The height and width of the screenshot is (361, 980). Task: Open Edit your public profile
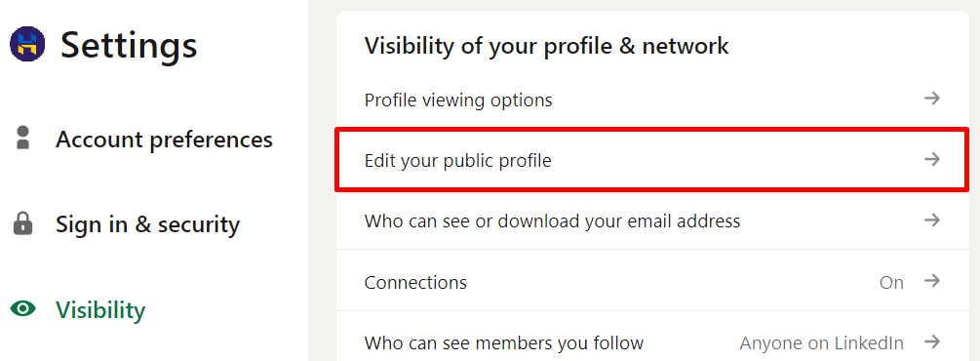pos(652,160)
